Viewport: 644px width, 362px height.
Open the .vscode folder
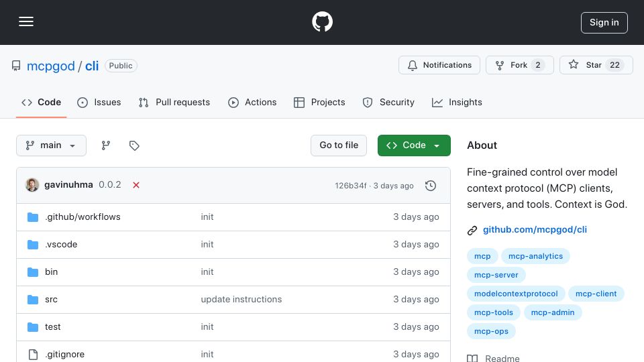pos(61,244)
